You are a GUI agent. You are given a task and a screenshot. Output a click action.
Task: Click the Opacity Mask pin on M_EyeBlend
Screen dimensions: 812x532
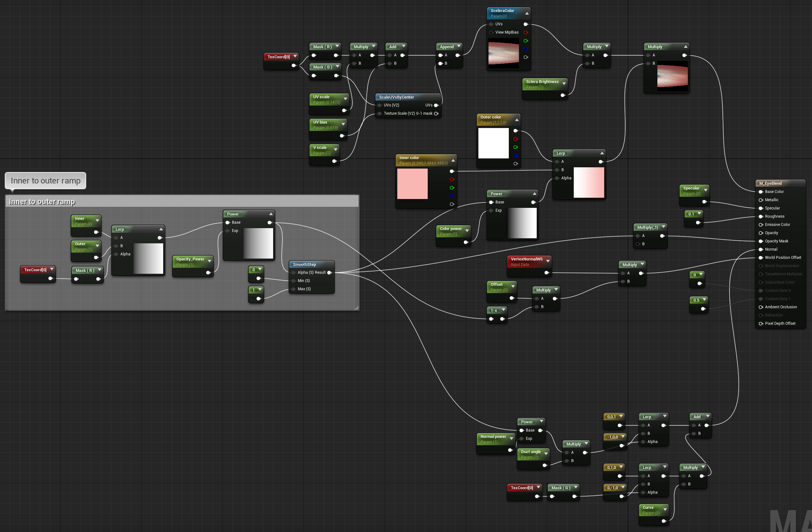pyautogui.click(x=760, y=241)
